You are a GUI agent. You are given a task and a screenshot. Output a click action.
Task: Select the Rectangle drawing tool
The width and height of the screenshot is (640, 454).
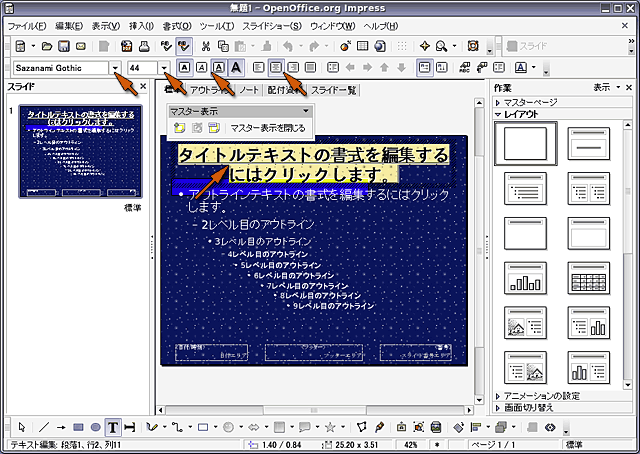(79, 427)
